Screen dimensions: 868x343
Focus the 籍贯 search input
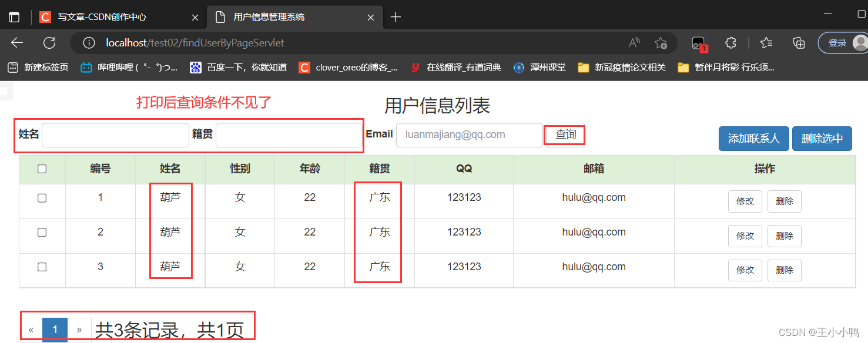(x=289, y=135)
